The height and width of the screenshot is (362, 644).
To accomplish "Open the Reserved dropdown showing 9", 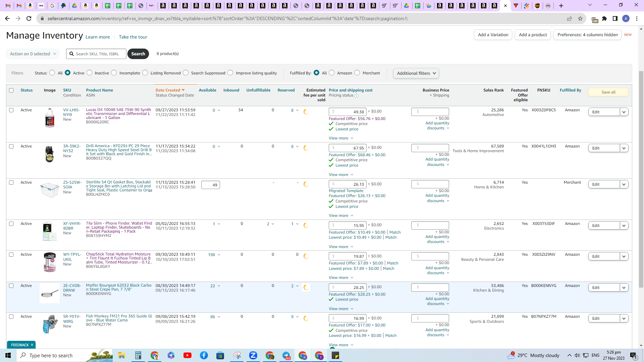I will click(x=295, y=317).
